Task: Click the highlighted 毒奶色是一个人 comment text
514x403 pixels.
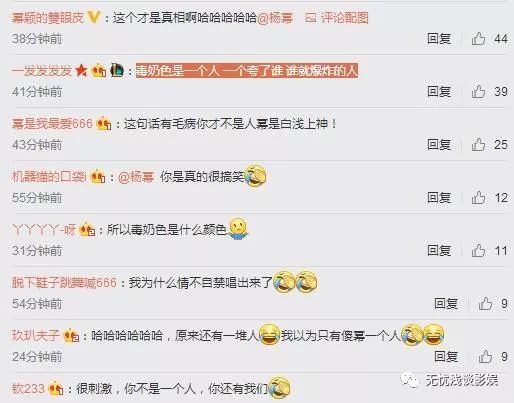Action: pos(247,71)
